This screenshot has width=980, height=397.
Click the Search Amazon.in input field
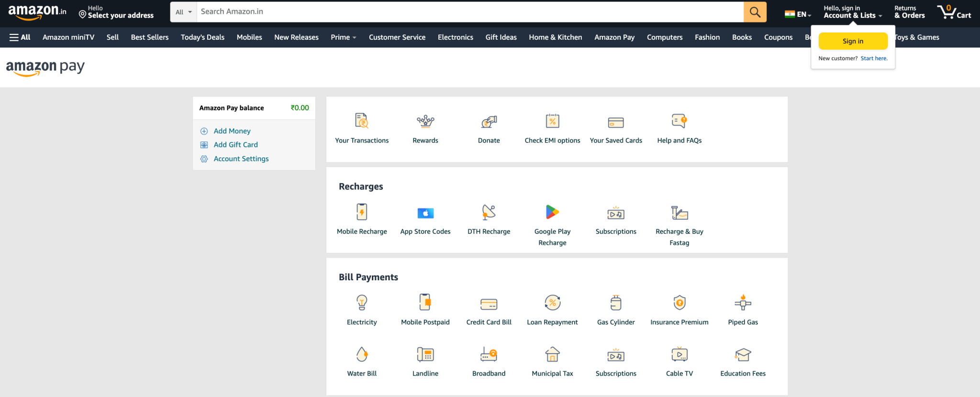click(470, 12)
